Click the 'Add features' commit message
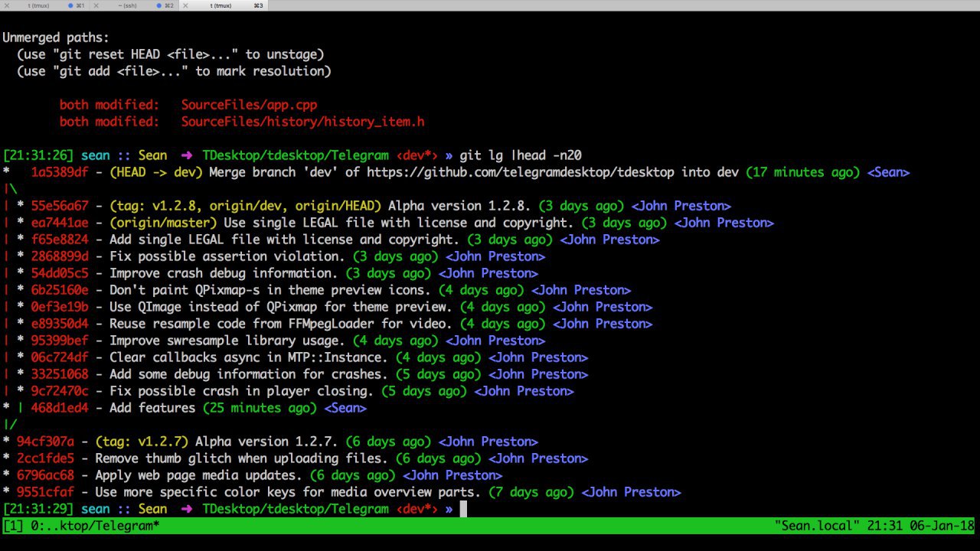 [x=152, y=408]
